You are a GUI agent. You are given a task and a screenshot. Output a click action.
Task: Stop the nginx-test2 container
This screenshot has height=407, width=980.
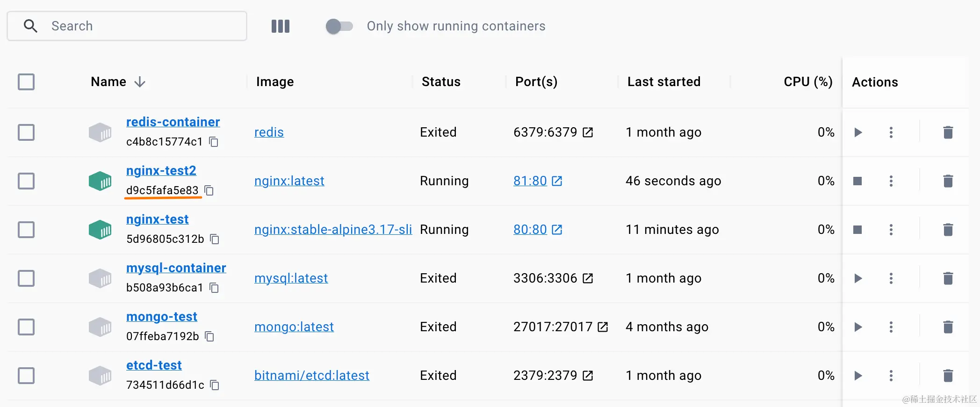point(857,181)
